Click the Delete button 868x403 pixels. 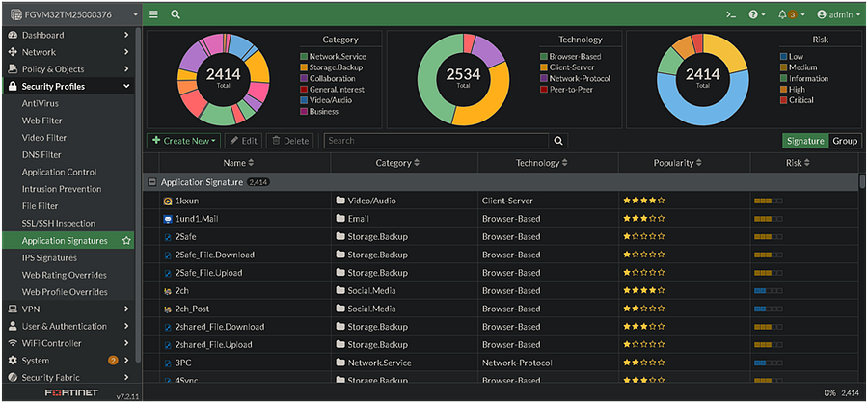click(x=290, y=141)
